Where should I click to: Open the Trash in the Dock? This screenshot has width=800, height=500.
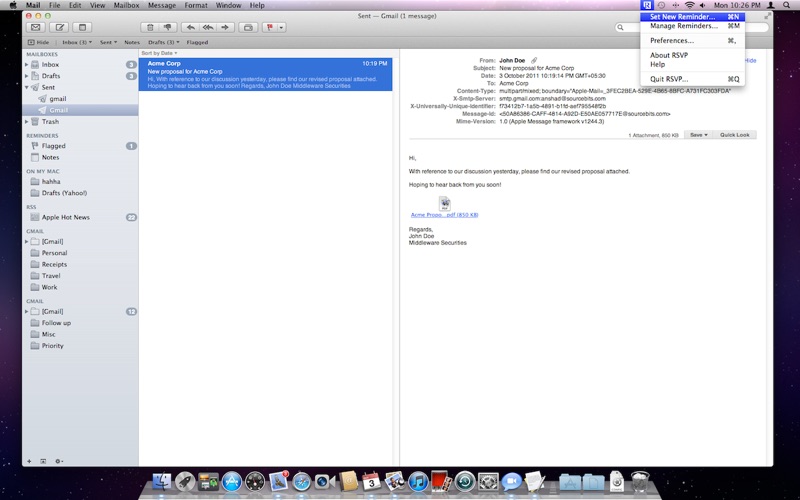coord(640,481)
